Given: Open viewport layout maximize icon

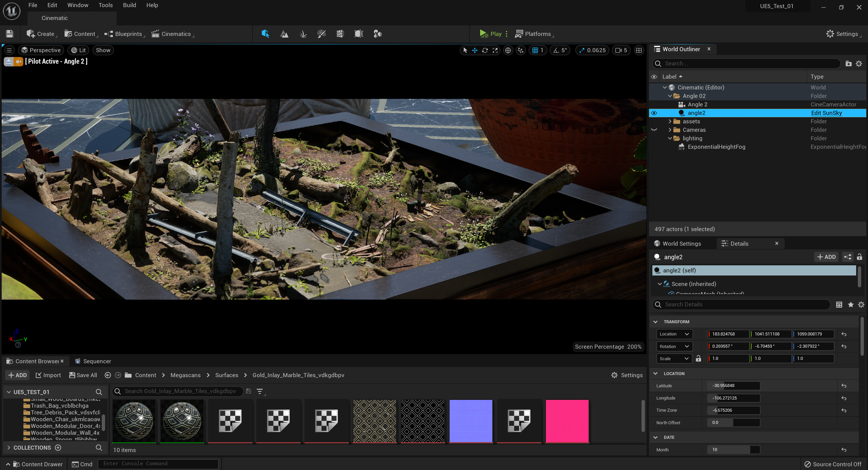Looking at the screenshot, I should (639, 50).
